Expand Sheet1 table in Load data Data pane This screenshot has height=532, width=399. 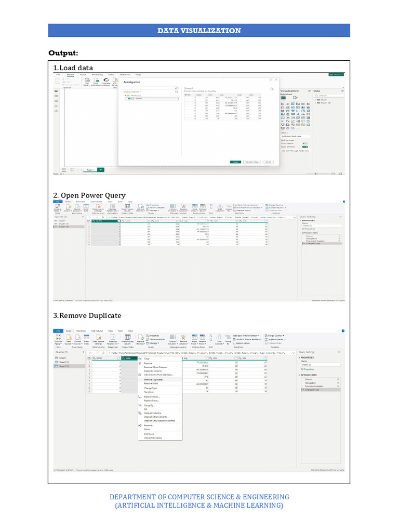[x=315, y=100]
